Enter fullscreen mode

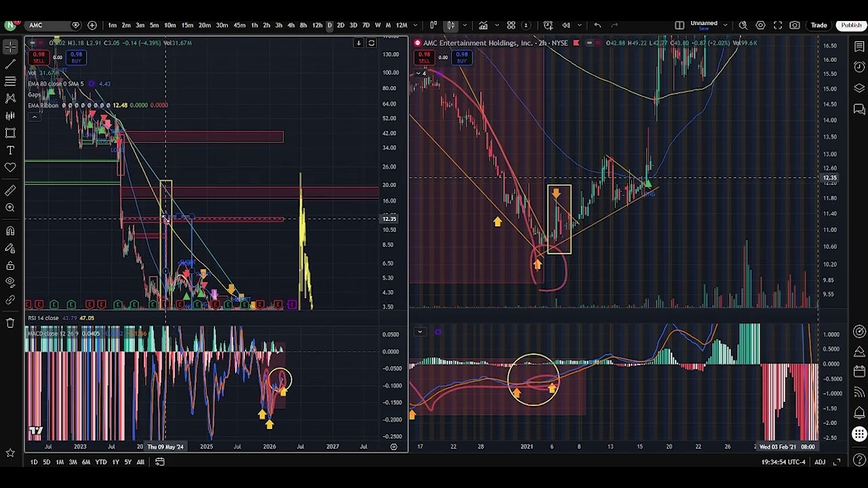[778, 25]
